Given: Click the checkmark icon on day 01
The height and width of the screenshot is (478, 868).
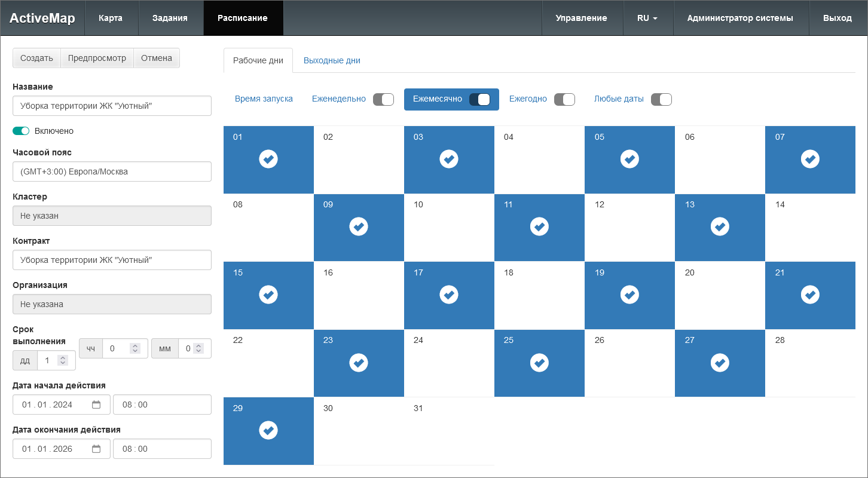Looking at the screenshot, I should click(x=268, y=159).
